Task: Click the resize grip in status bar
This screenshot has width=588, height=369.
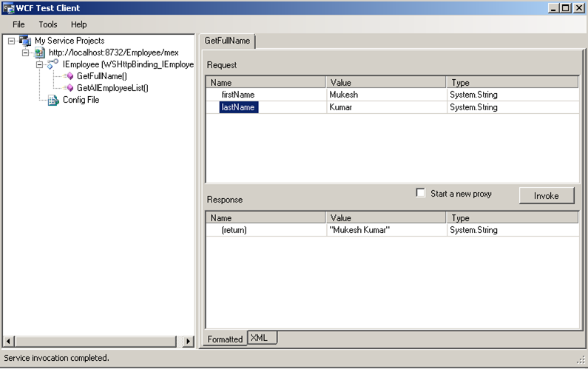Action: pyautogui.click(x=581, y=360)
